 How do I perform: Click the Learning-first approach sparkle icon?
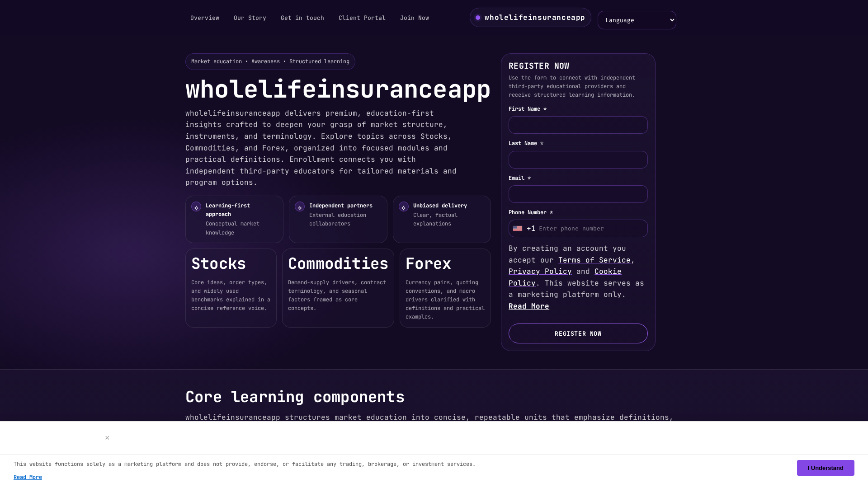(x=196, y=207)
